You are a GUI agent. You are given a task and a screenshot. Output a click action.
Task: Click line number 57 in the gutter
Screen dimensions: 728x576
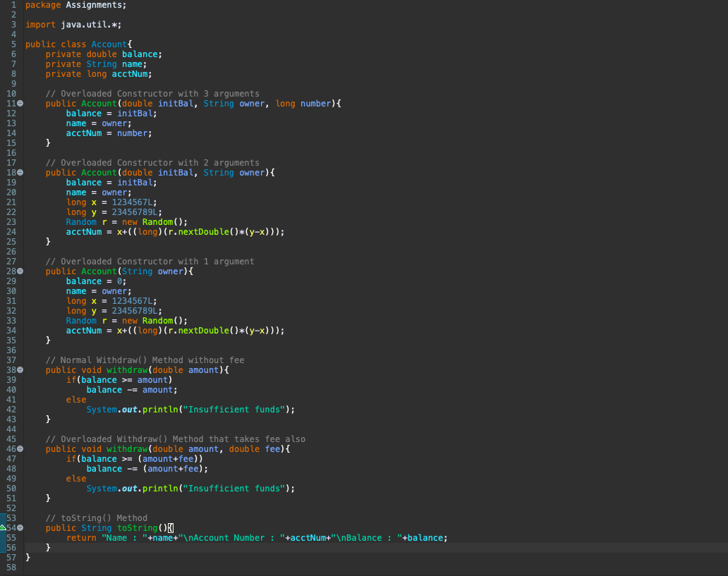pyautogui.click(x=11, y=558)
